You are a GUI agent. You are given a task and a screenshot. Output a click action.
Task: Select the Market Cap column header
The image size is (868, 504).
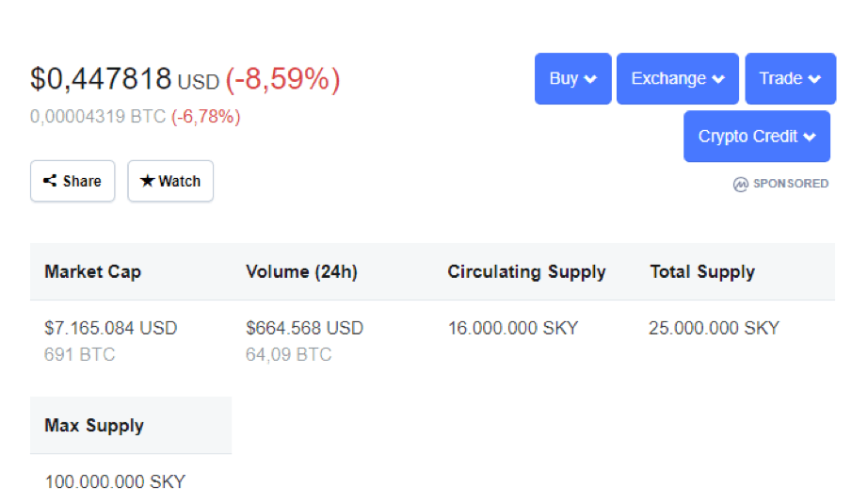tap(93, 272)
